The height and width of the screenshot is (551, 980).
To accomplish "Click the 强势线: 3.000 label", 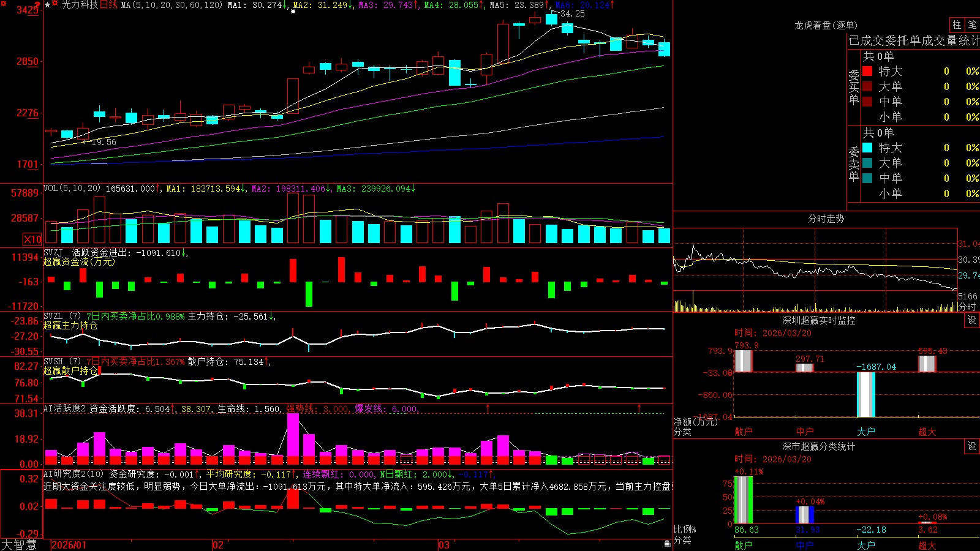I will coord(318,409).
